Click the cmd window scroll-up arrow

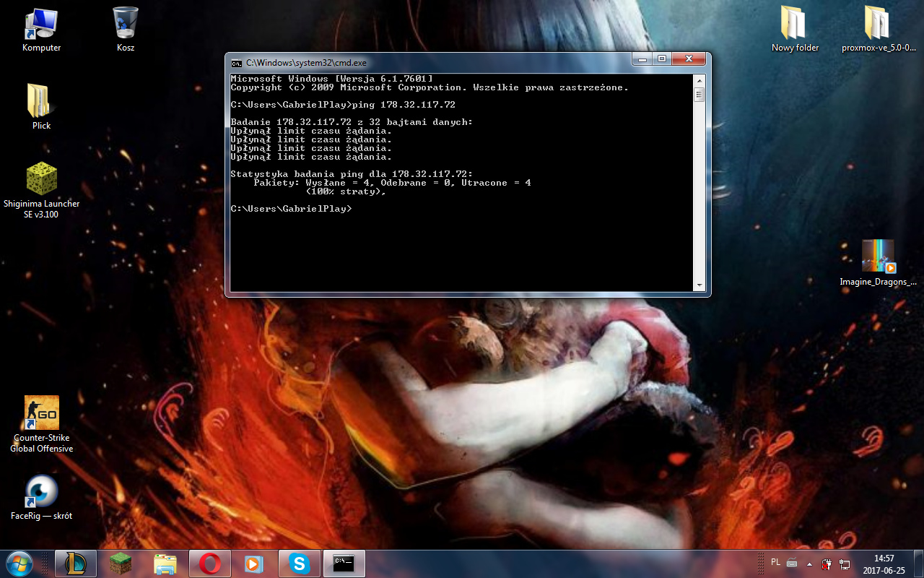pyautogui.click(x=699, y=79)
